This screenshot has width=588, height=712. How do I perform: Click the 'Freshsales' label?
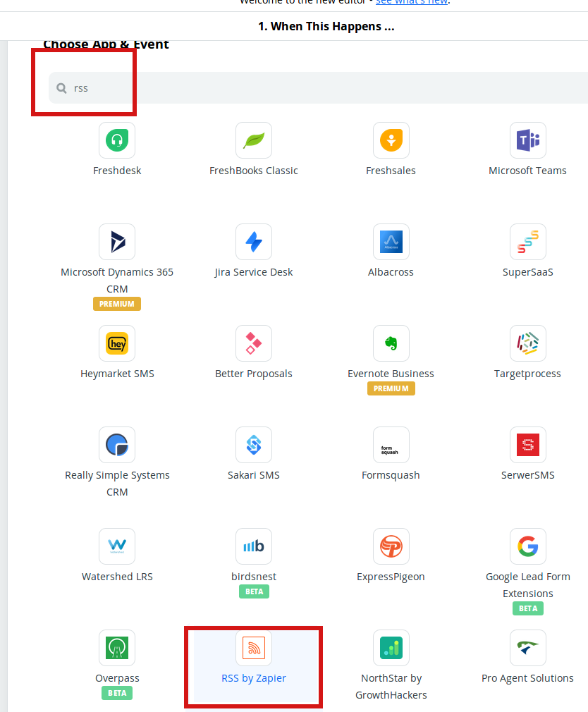tap(391, 171)
